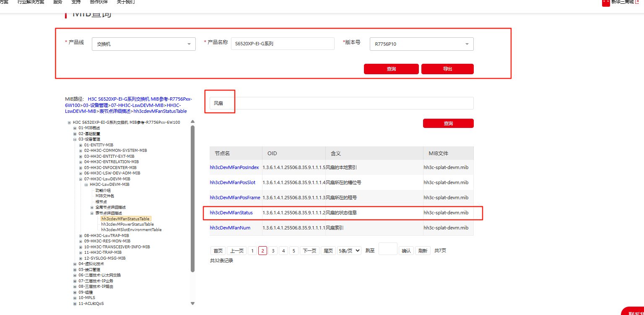This screenshot has height=315, width=644.
Task: Open the 产品线 dropdown showing 交换机
Action: (143, 44)
